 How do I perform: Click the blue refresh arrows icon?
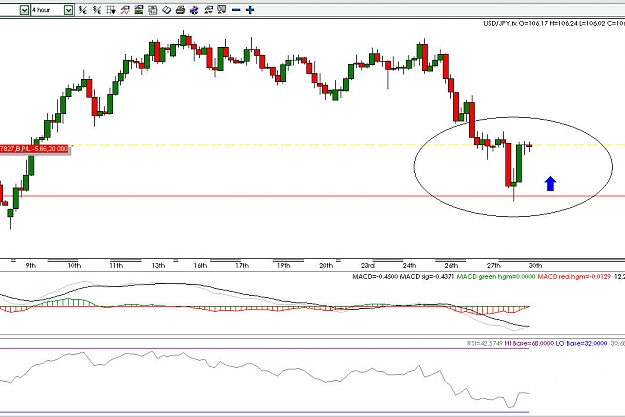194,10
